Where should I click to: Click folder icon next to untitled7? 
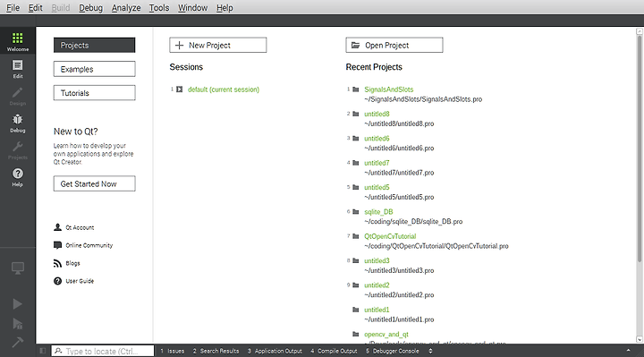tap(356, 163)
